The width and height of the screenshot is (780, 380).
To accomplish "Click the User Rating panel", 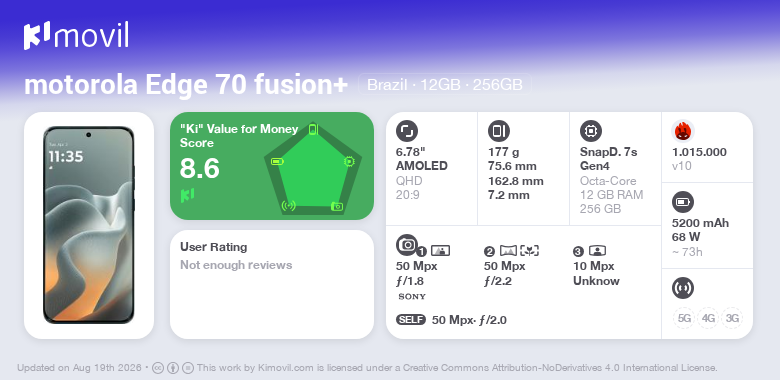I will 272,285.
